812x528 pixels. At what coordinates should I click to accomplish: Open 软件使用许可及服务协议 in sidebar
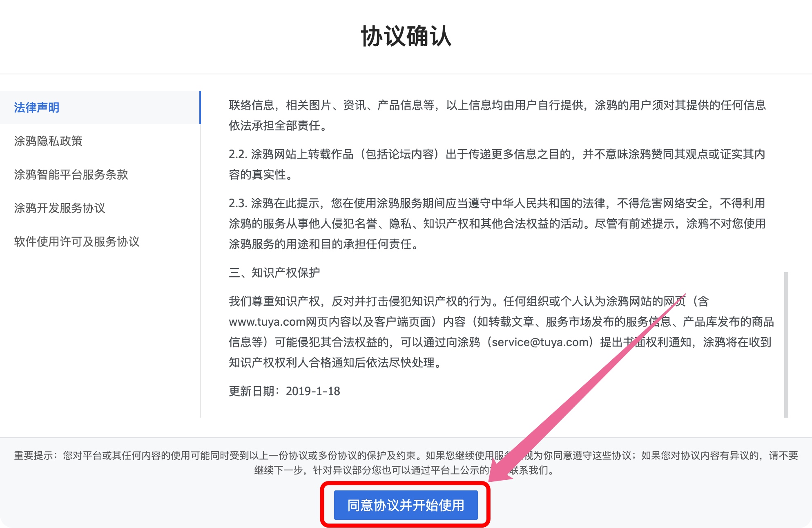point(77,242)
